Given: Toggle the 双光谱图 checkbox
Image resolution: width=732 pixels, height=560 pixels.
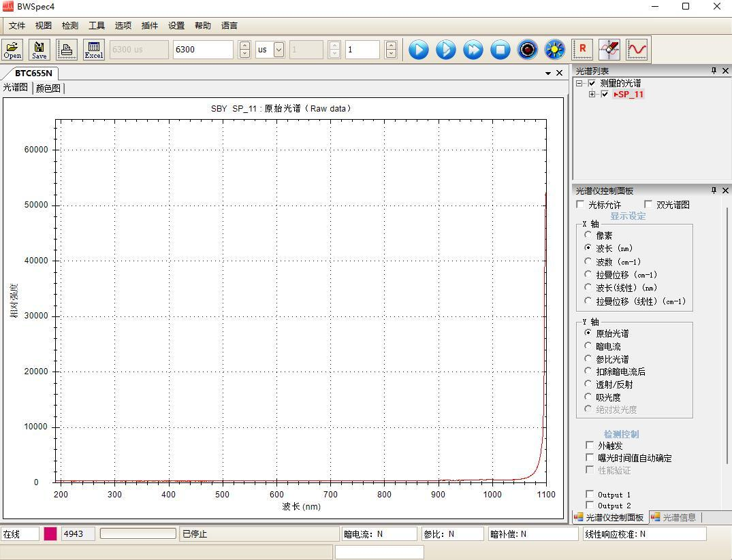Looking at the screenshot, I should [648, 204].
